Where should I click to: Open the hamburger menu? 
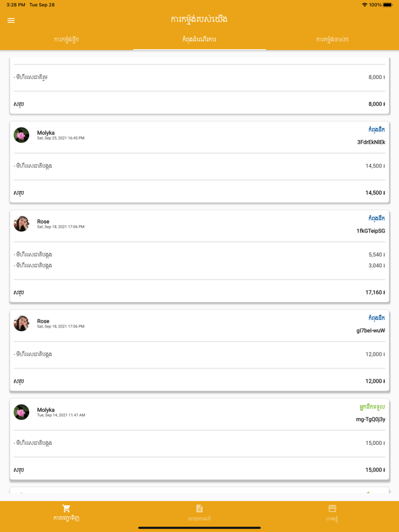[11, 20]
